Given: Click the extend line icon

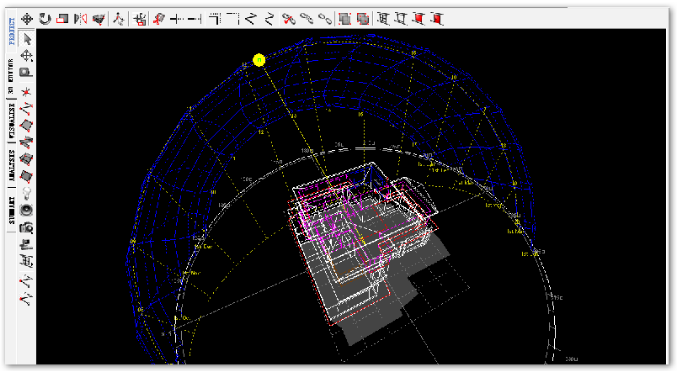Looking at the screenshot, I should 176,19.
